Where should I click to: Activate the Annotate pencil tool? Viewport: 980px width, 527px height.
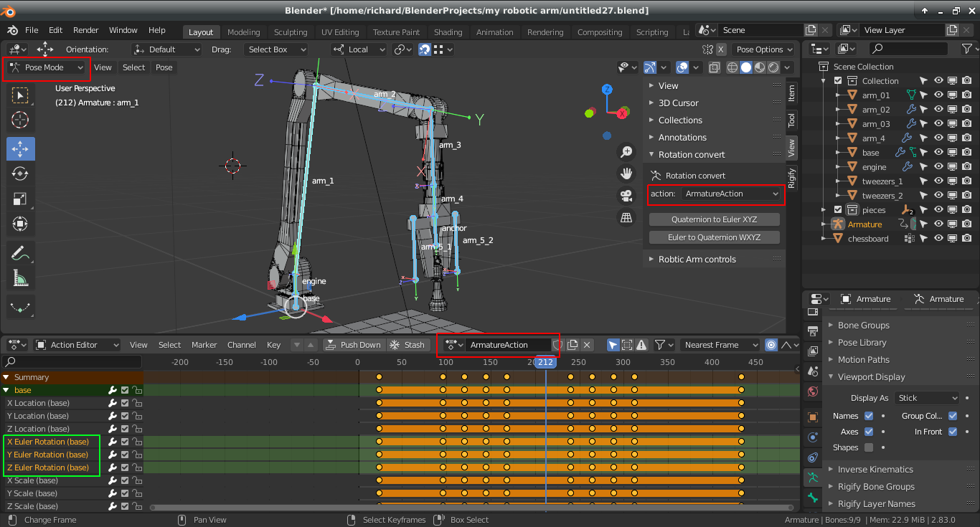click(x=19, y=252)
